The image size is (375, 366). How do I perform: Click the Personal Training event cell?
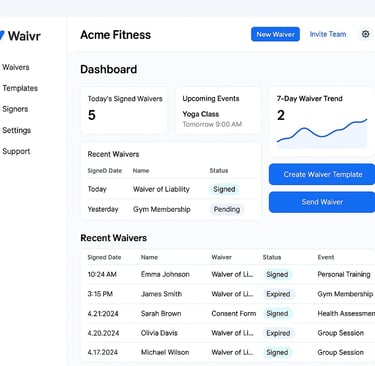click(x=344, y=274)
